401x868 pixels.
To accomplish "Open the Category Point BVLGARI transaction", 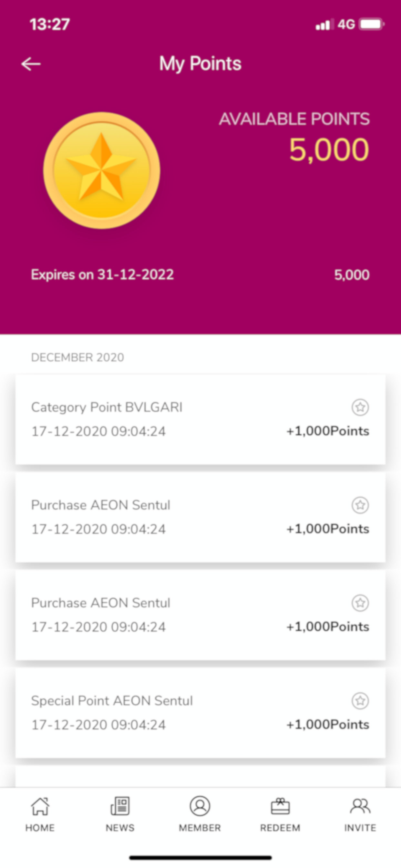I will pos(200,419).
